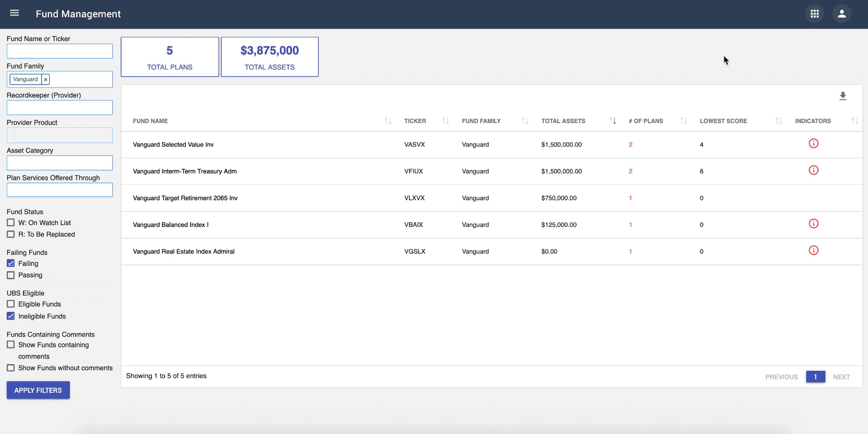Check R: To Be Replaced checkbox

click(x=11, y=234)
